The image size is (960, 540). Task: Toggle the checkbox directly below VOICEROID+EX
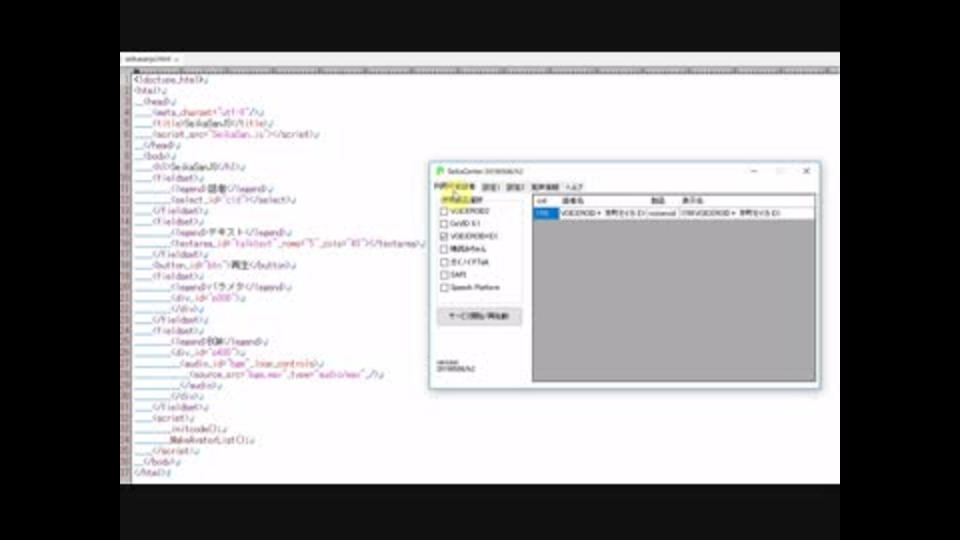[x=444, y=249]
